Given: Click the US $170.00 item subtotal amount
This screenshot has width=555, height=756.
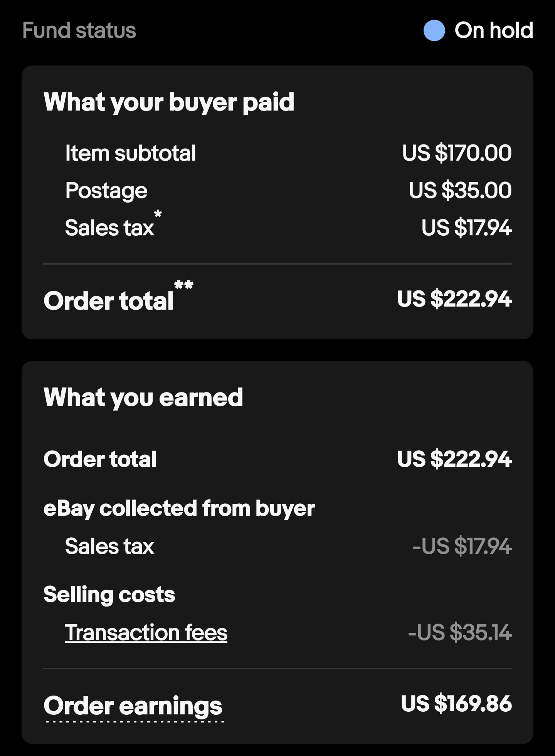Looking at the screenshot, I should click(x=457, y=153).
